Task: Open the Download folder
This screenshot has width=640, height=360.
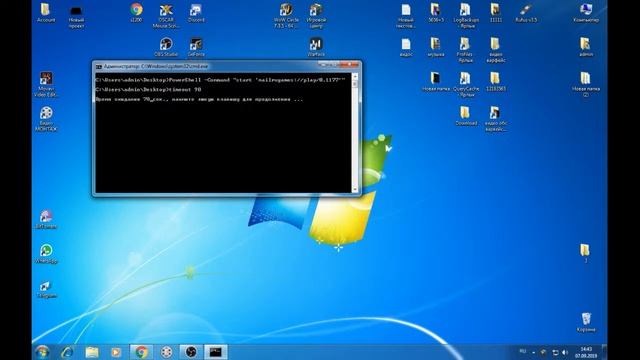Action: coord(466,116)
